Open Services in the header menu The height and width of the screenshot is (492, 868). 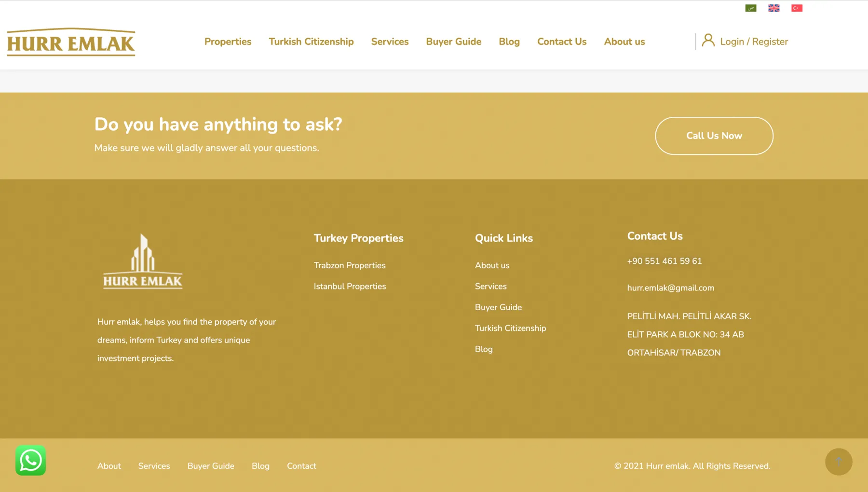(390, 42)
